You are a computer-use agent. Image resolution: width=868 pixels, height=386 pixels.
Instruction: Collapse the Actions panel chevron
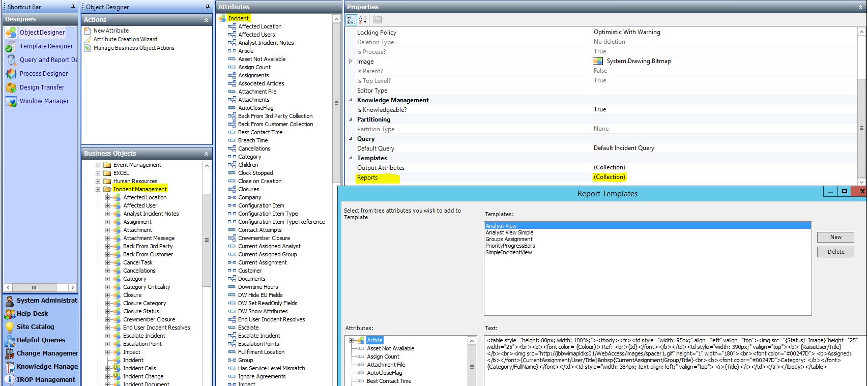[x=206, y=20]
